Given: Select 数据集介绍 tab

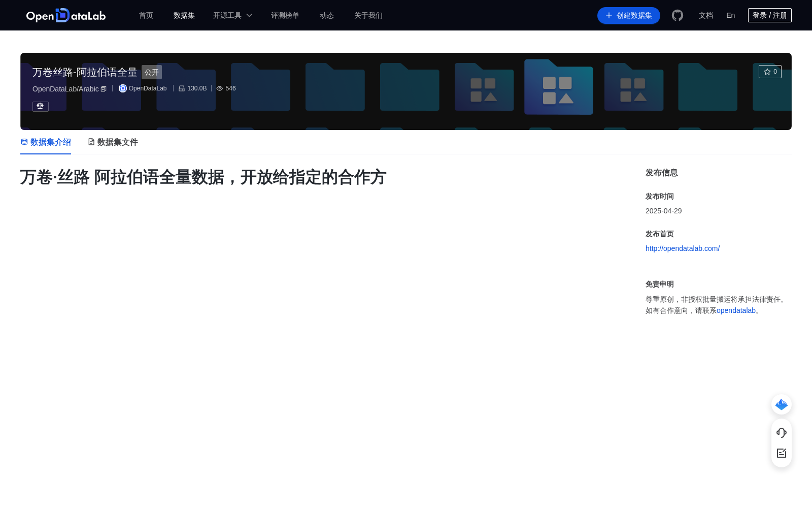Looking at the screenshot, I should pos(46,142).
